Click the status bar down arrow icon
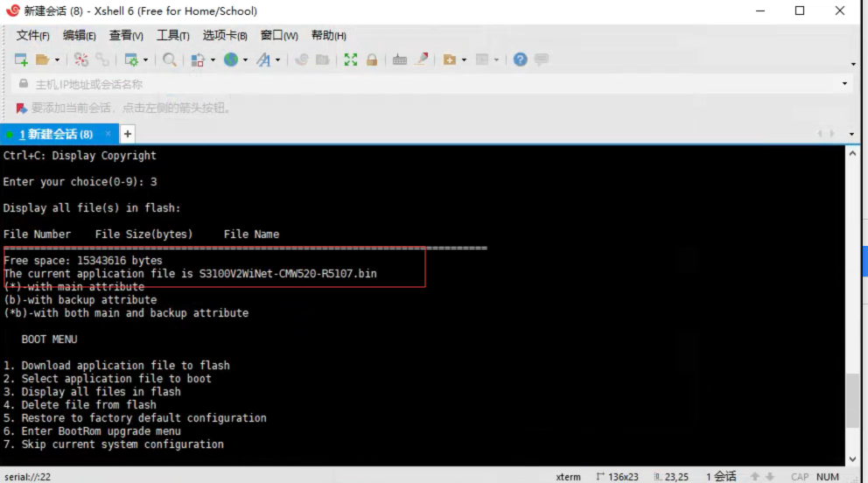The image size is (868, 483). click(770, 476)
